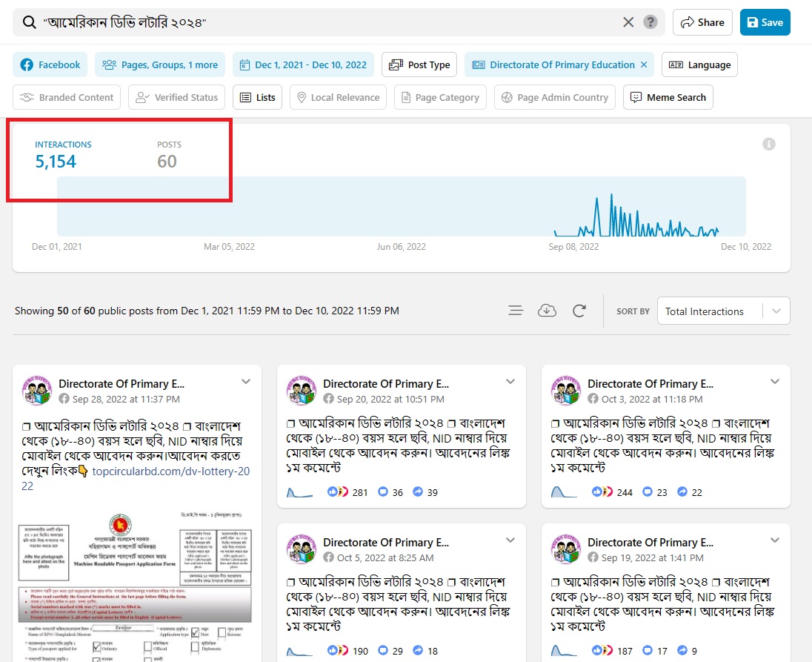Change the Dec 1, 2021 date range

click(304, 64)
